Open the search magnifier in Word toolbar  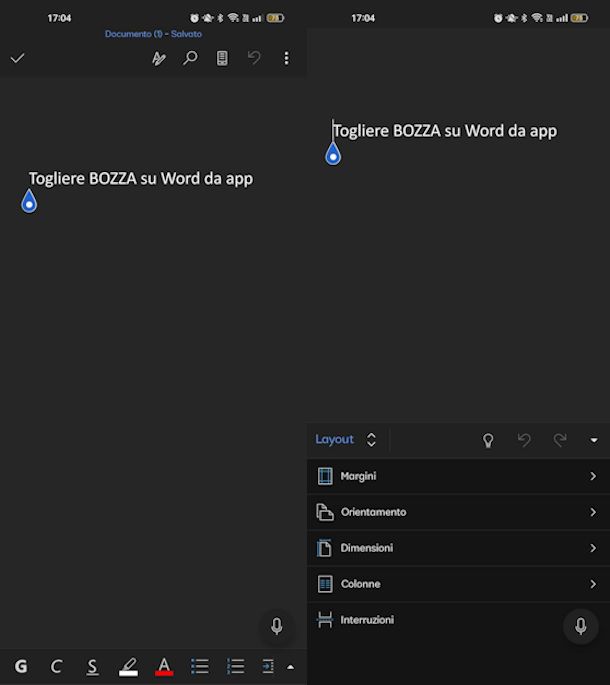(x=190, y=58)
